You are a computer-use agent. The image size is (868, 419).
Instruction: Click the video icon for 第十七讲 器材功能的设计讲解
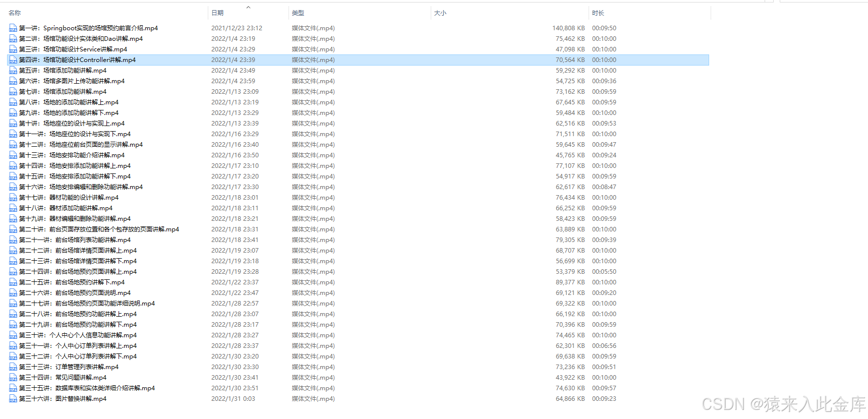(13, 198)
